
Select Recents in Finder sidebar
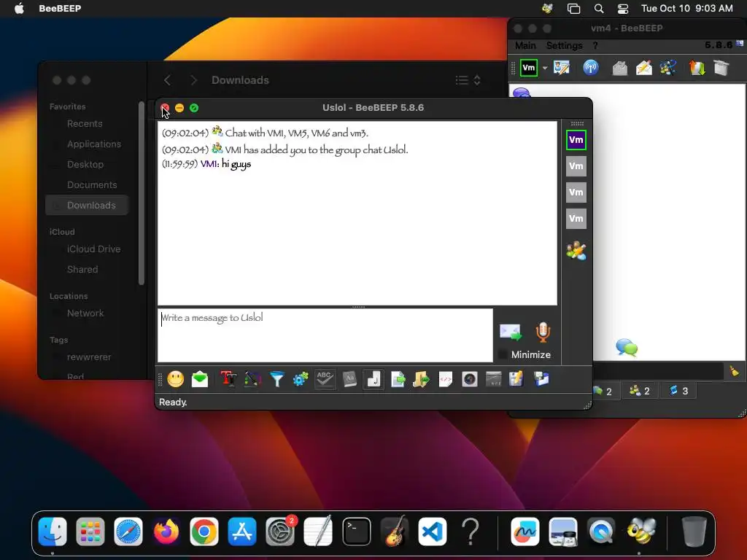tap(85, 124)
